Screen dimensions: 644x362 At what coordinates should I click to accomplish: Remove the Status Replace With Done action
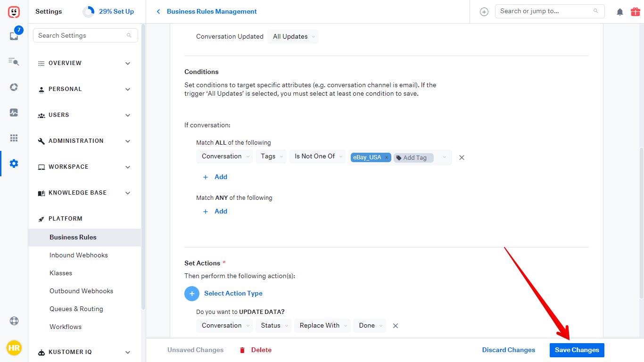[x=396, y=326]
